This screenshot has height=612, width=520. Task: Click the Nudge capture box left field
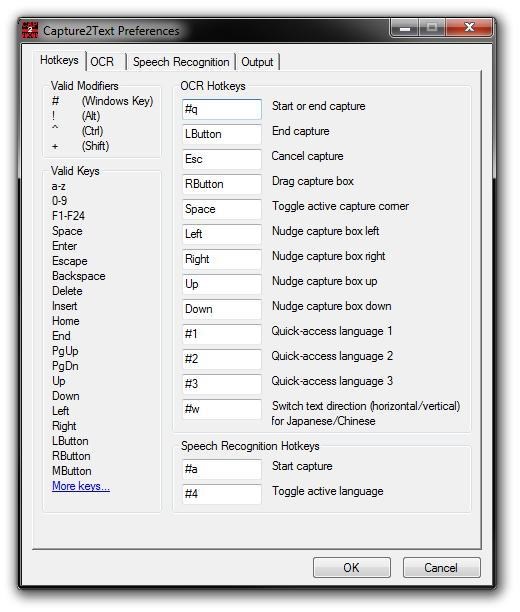pos(222,234)
